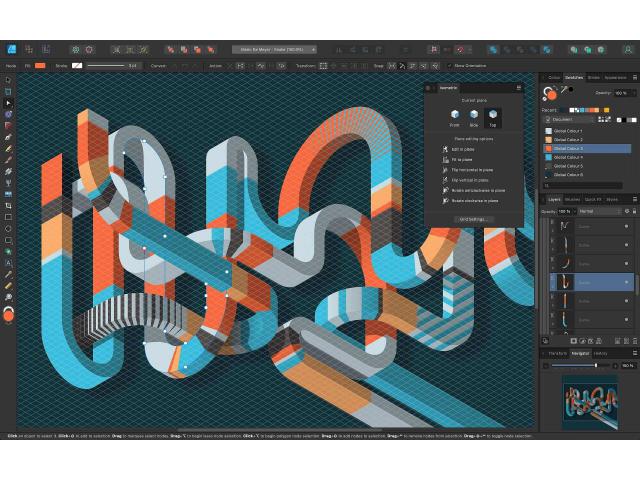Screen dimensions: 640x480
Task: Switch to the Swatches tab
Action: (573, 77)
